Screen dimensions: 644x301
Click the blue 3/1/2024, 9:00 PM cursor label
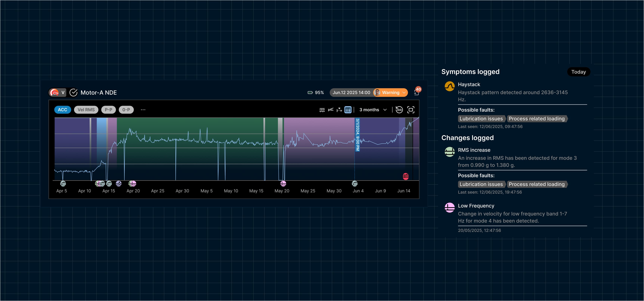(x=358, y=135)
